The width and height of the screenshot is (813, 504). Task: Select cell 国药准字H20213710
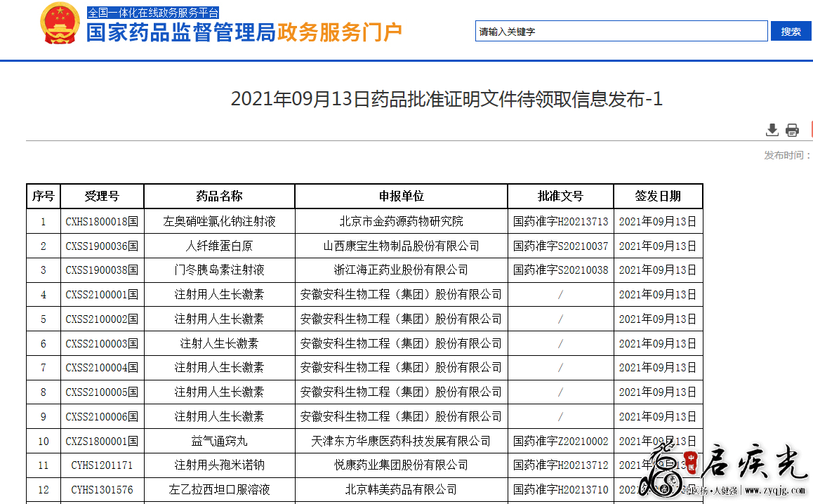click(560, 490)
